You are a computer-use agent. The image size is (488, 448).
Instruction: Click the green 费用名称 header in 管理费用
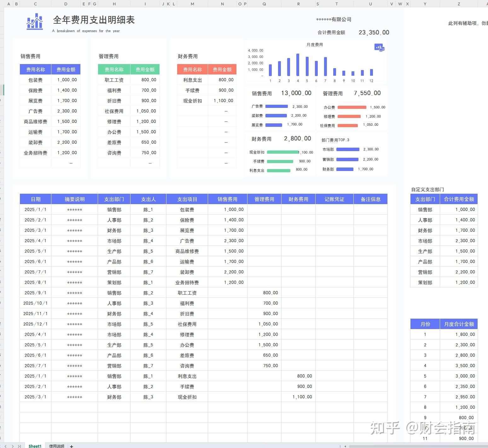click(x=114, y=69)
